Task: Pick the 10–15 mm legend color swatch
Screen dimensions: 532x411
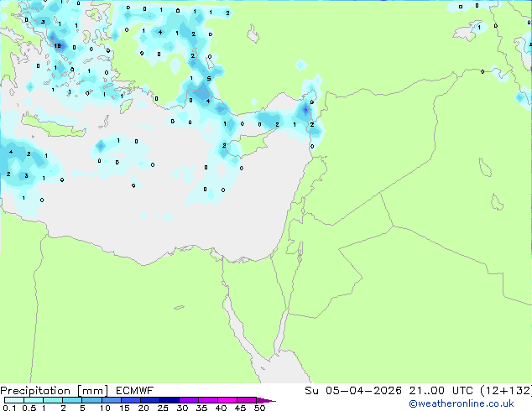Action: (x=111, y=400)
